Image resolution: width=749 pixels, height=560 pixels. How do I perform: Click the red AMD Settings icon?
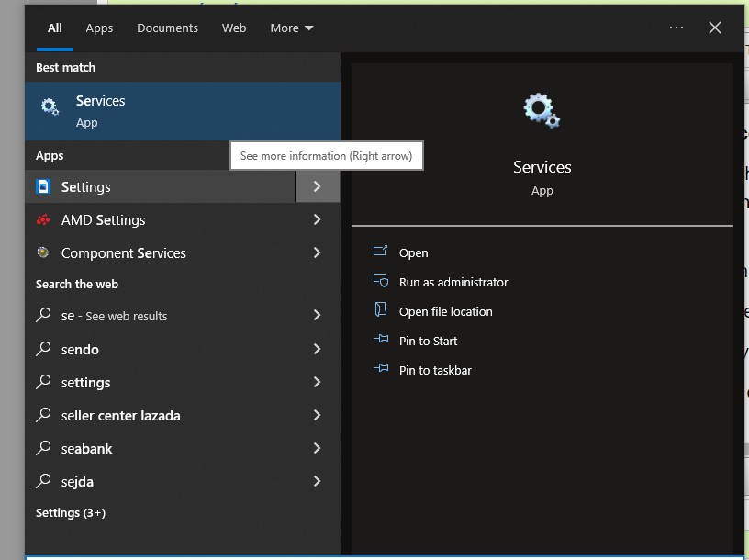coord(43,219)
